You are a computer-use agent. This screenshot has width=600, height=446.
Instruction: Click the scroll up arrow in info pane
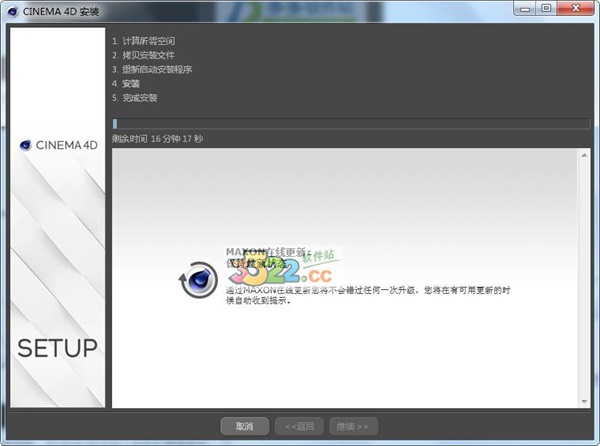(584, 155)
